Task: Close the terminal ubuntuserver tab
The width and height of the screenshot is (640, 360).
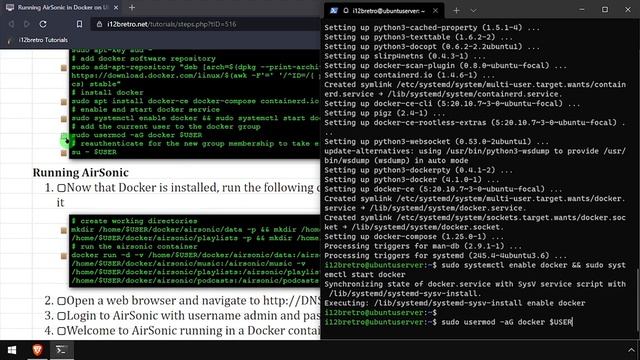Action: (x=435, y=11)
